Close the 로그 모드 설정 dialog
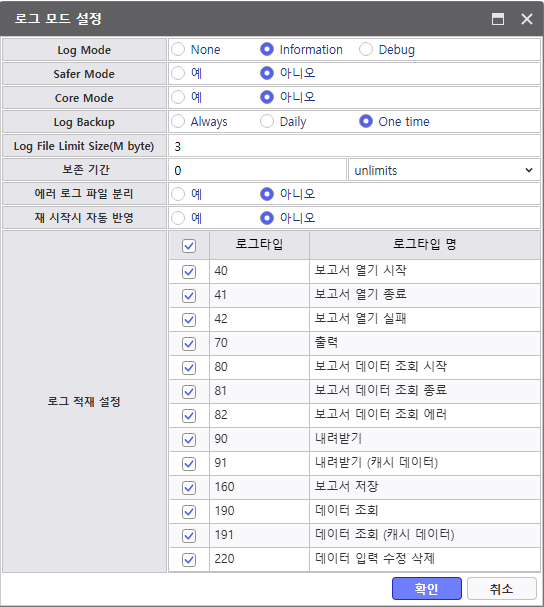This screenshot has width=544, height=607. 527,19
